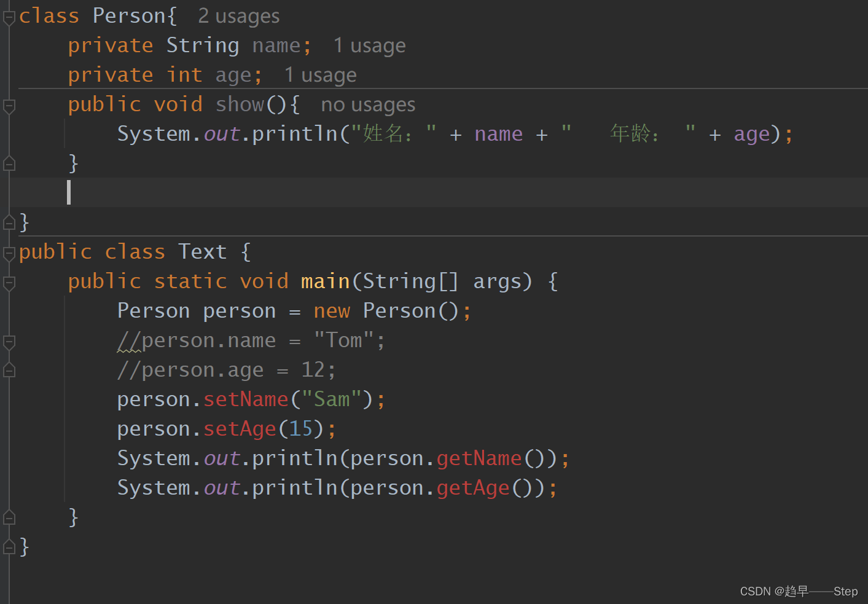Click the commented "Tom" string
Image resolution: width=868 pixels, height=604 pixels.
click(x=344, y=340)
